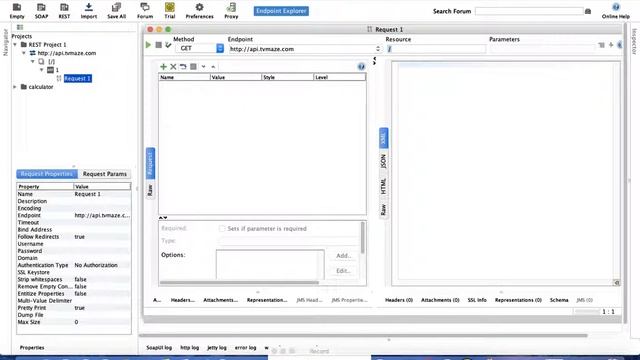Image resolution: width=640 pixels, height=360 pixels.
Task: Click the Trial toolbar icon
Action: [x=170, y=11]
